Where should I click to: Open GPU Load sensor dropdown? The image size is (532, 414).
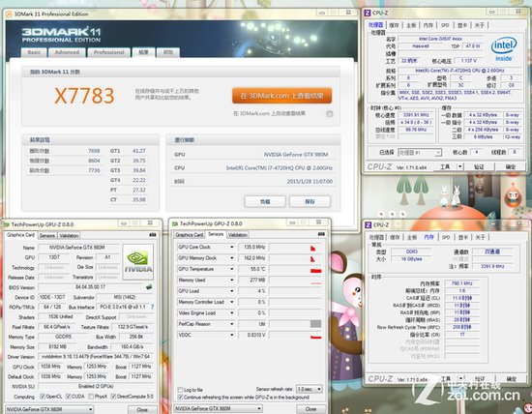click(x=232, y=291)
